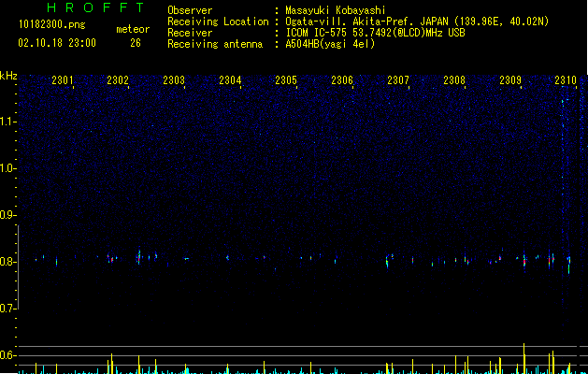Click the Observer label
This screenshot has height=374, width=588.
click(190, 10)
